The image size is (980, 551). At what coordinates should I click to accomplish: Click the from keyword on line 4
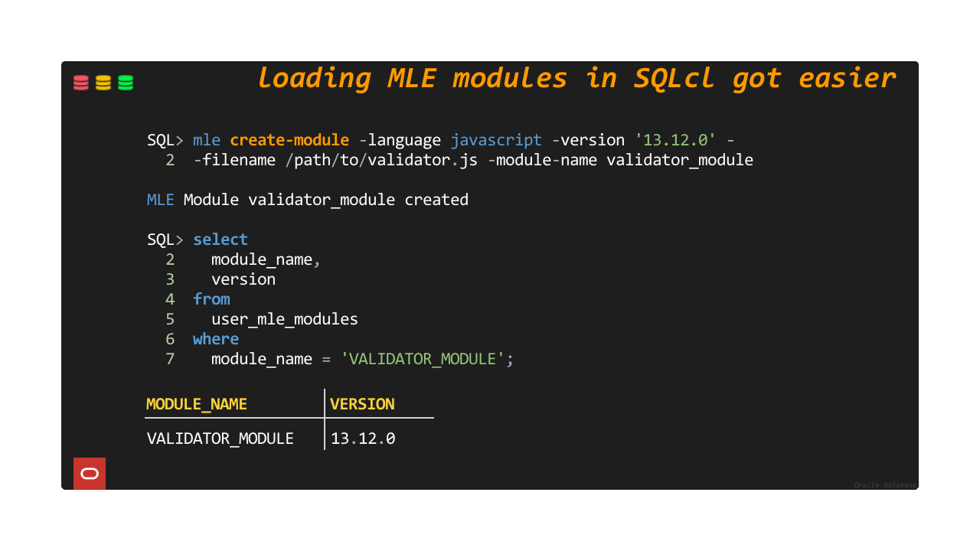click(x=211, y=299)
